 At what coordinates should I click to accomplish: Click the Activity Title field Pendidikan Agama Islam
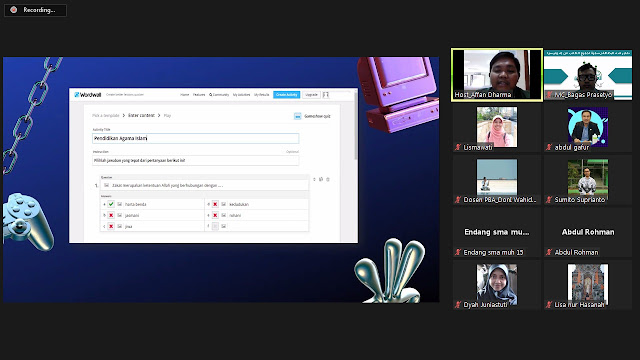[196, 138]
